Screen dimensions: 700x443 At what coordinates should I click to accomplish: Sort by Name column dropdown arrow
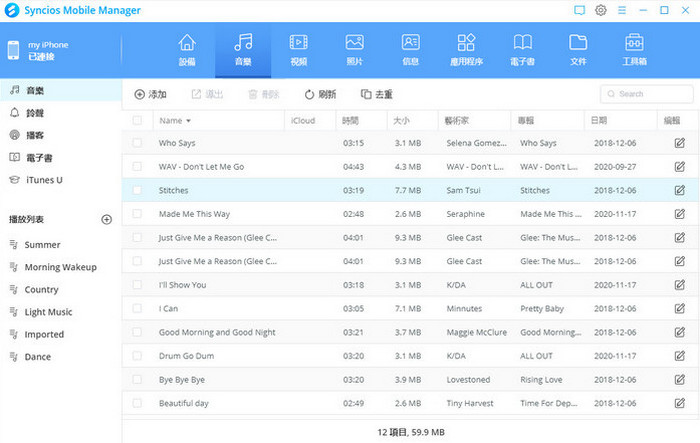click(x=188, y=121)
